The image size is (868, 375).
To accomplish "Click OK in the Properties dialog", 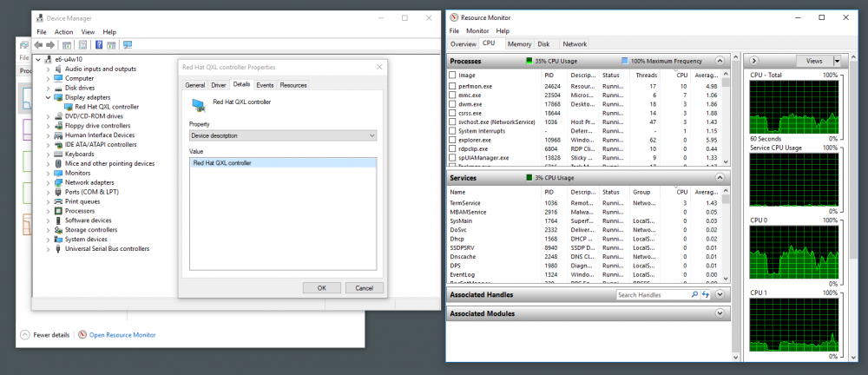I will [322, 288].
